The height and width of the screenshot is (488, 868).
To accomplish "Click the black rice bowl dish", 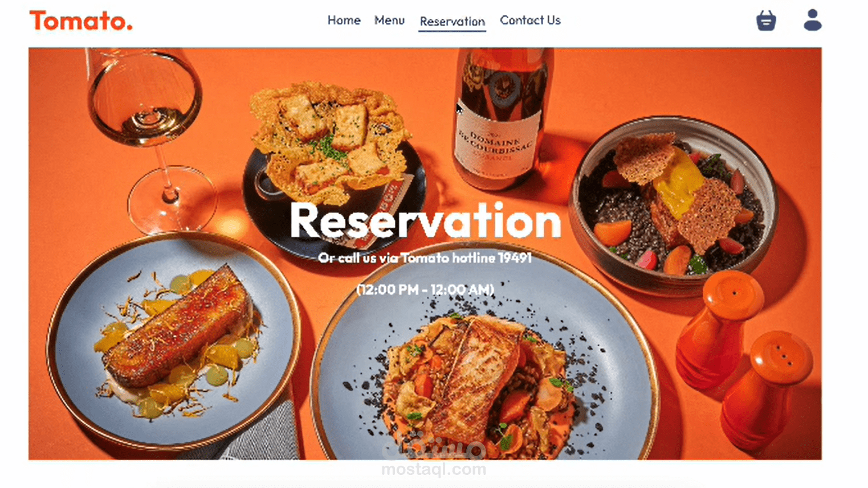I will (675, 203).
